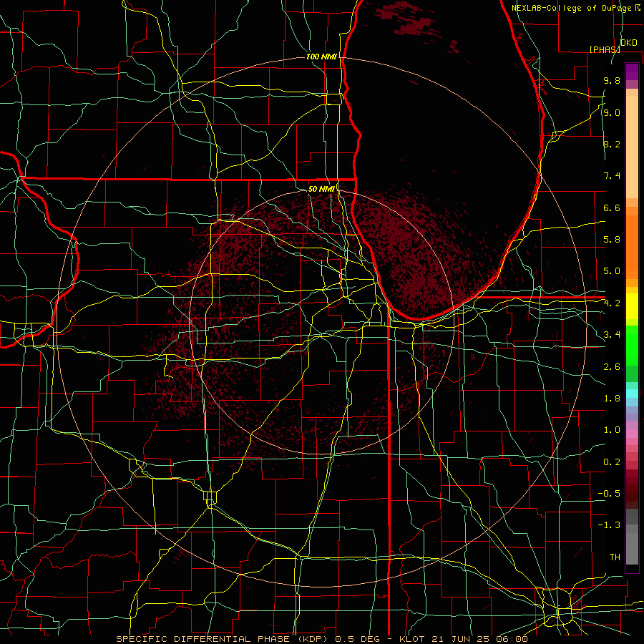
Task: Click the 9.8 scale value
Action: (612, 80)
